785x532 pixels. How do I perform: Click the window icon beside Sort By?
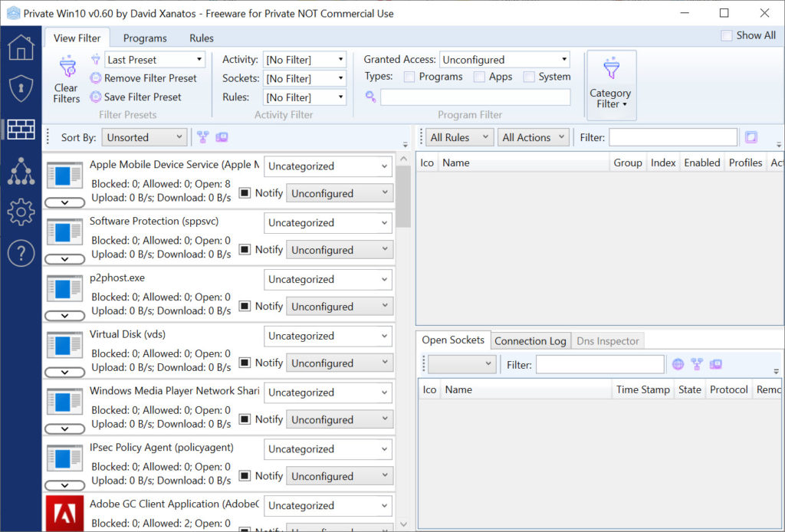pos(222,137)
